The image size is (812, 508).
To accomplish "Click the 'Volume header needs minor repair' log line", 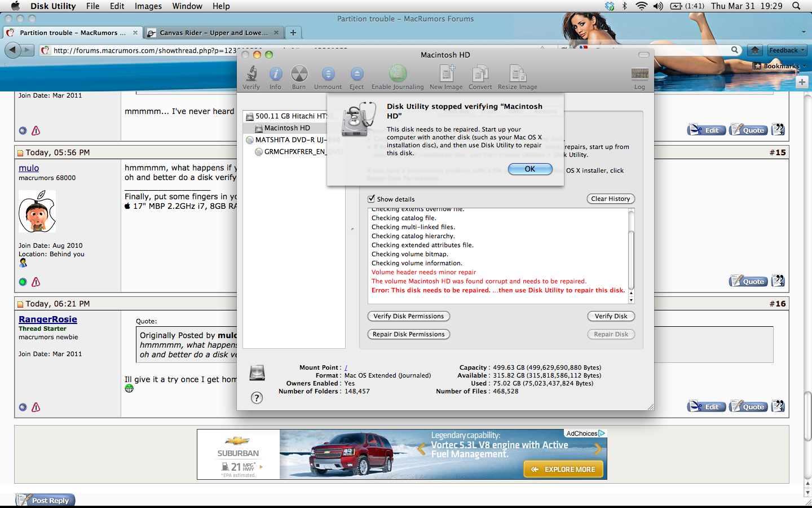I will pos(423,272).
